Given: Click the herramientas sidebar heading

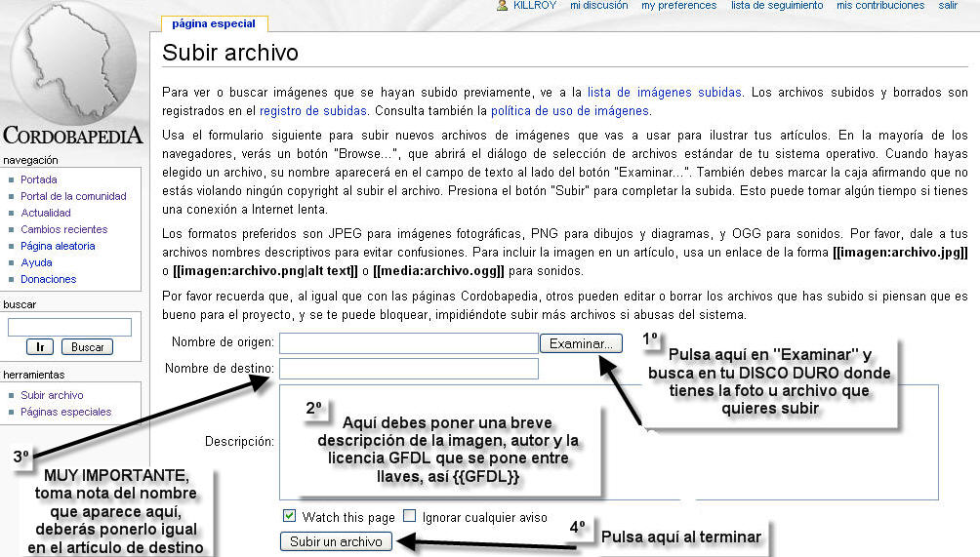Looking at the screenshot, I should point(34,375).
